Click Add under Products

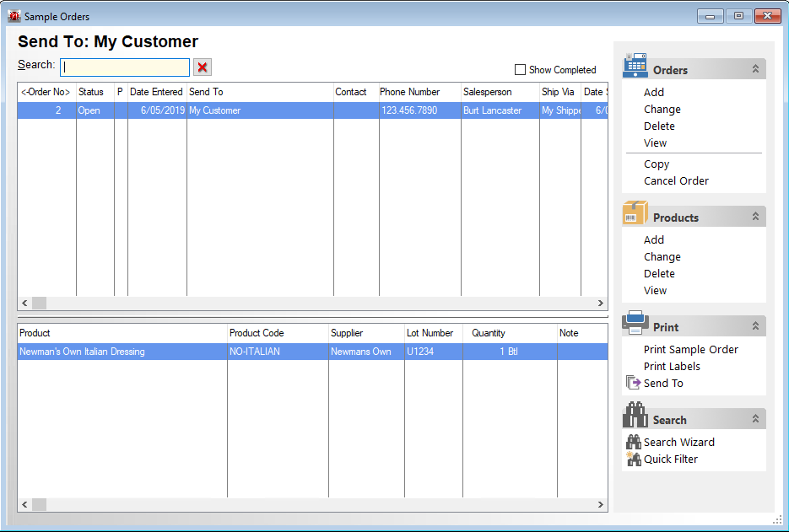[x=654, y=239]
